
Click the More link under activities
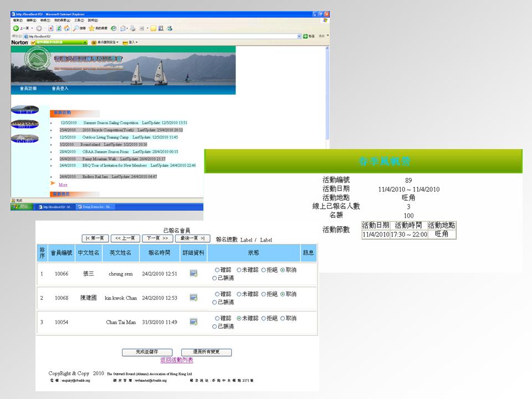[63, 185]
